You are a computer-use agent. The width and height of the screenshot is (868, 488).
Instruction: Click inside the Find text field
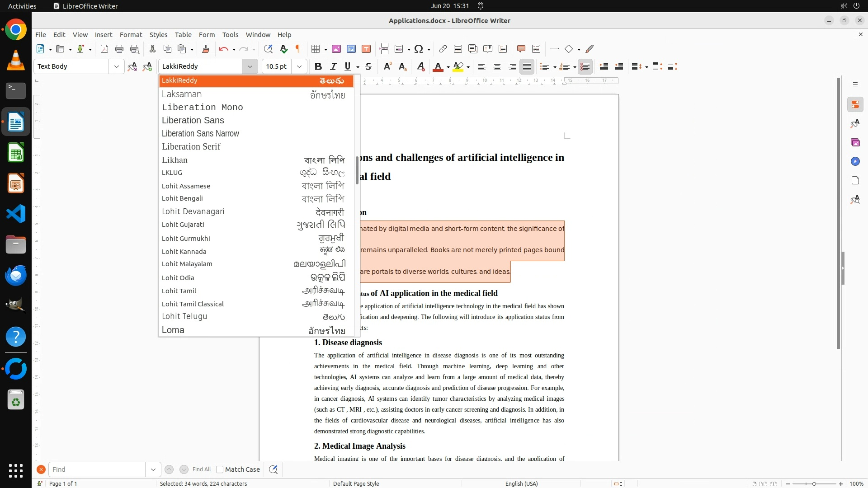(97, 469)
